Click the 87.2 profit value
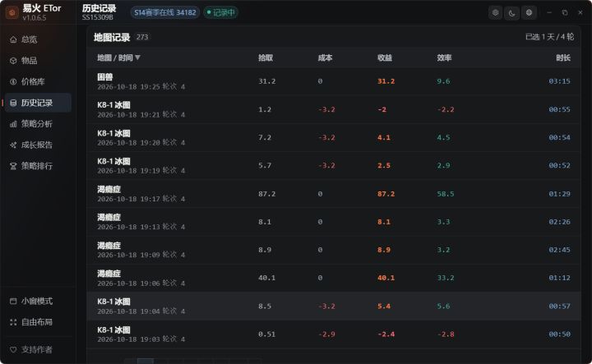 pos(386,194)
